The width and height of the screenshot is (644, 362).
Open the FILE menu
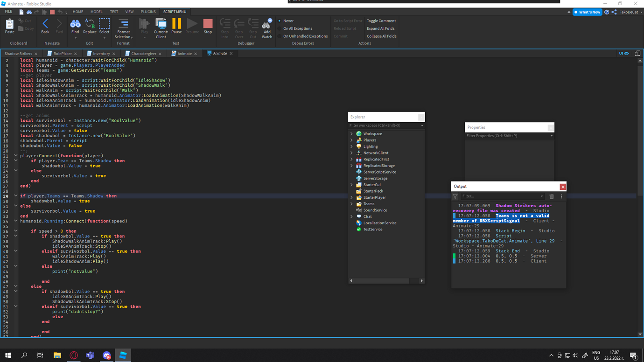(8, 12)
